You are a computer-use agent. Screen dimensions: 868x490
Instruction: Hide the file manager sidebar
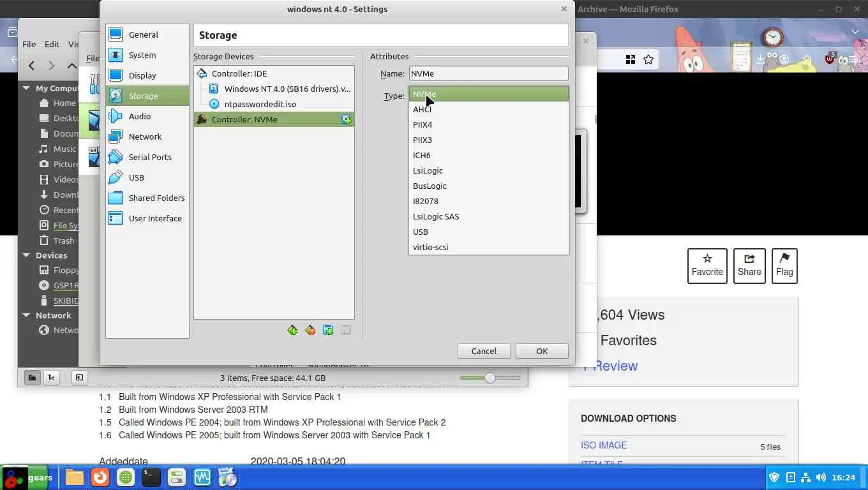(79, 377)
